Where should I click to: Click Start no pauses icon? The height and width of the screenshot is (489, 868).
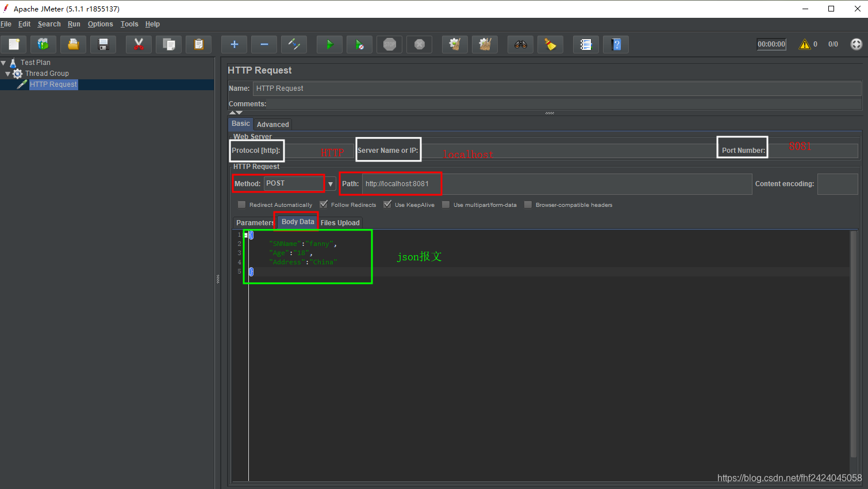pyautogui.click(x=359, y=44)
